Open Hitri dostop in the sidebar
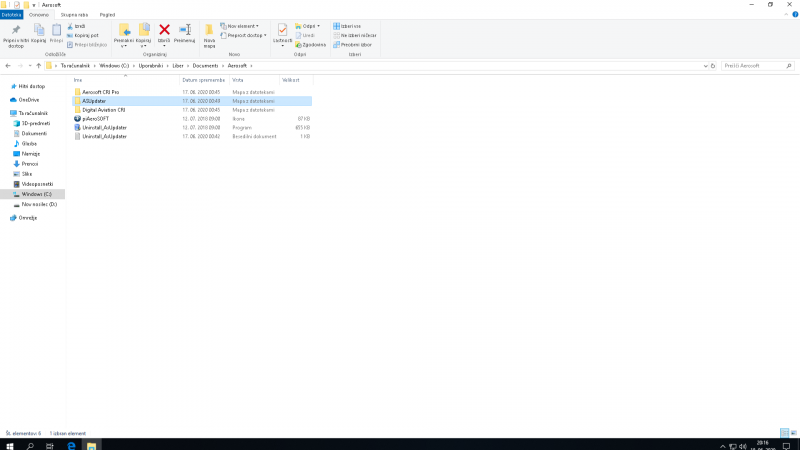Image resolution: width=800 pixels, height=450 pixels. [x=32, y=87]
